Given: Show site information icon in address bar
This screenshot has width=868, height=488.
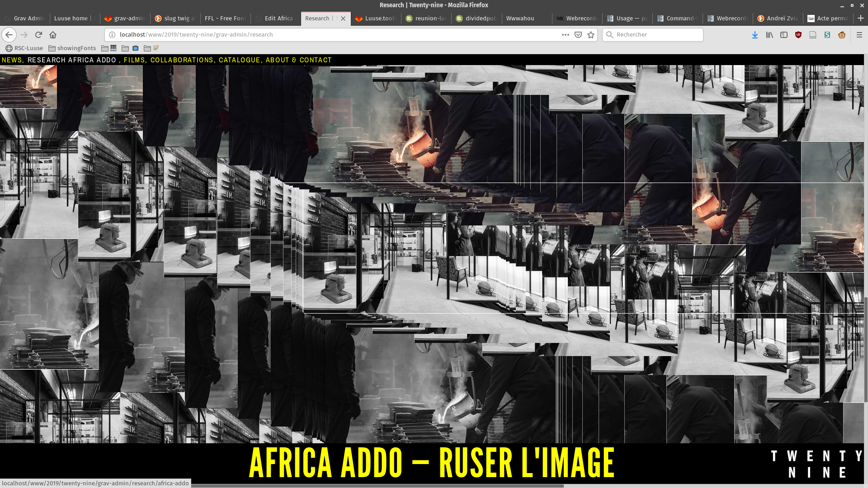Looking at the screenshot, I should (x=112, y=35).
